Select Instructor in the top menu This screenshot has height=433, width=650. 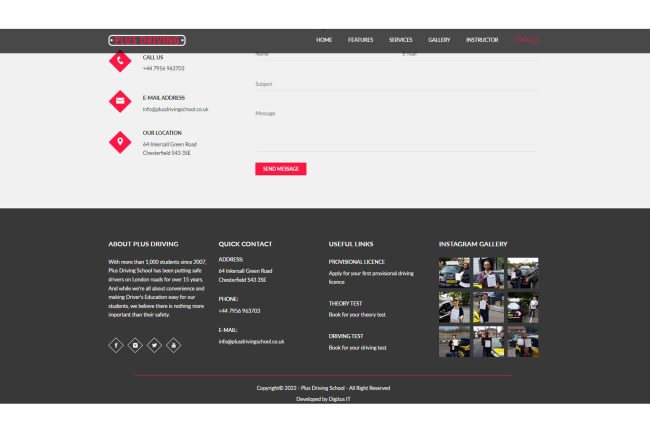(481, 40)
